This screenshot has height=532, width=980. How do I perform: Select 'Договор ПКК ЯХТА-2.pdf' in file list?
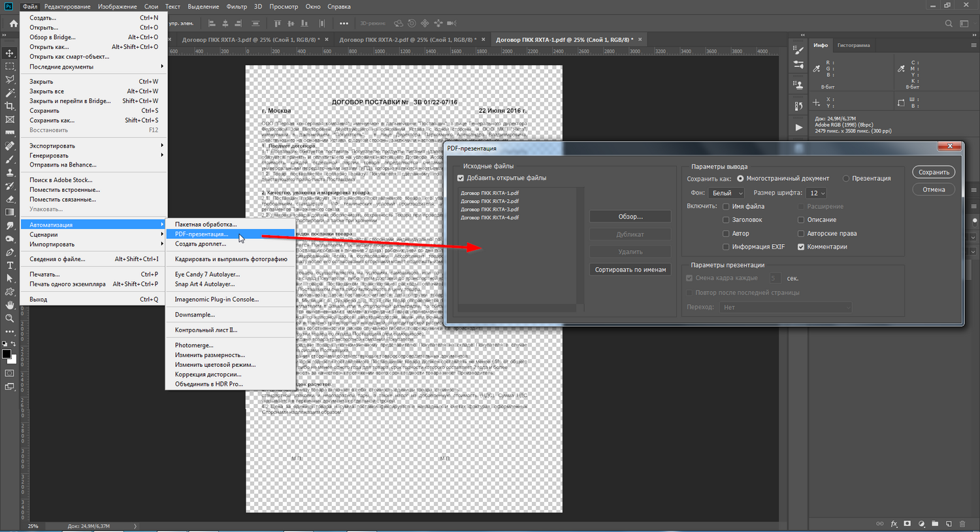pos(489,201)
